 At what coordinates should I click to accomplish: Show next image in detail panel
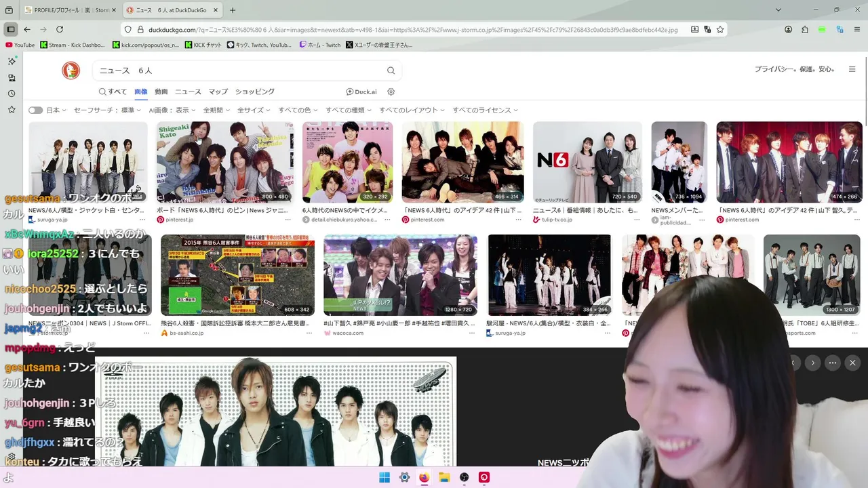(813, 363)
